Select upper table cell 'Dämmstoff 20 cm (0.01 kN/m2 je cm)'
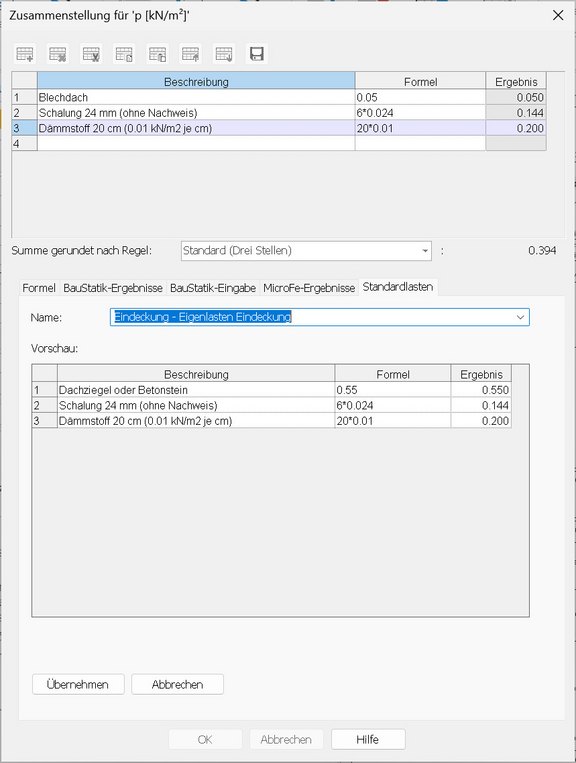Image resolution: width=576 pixels, height=763 pixels. click(196, 128)
